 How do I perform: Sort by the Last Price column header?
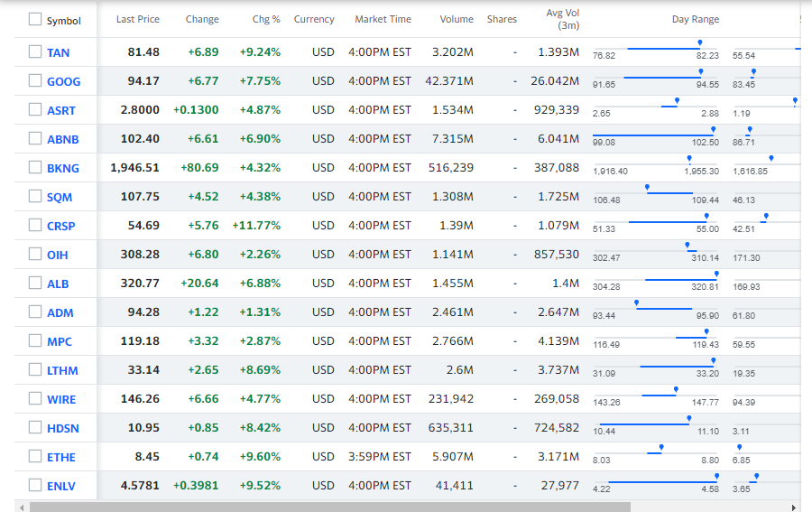pos(138,19)
